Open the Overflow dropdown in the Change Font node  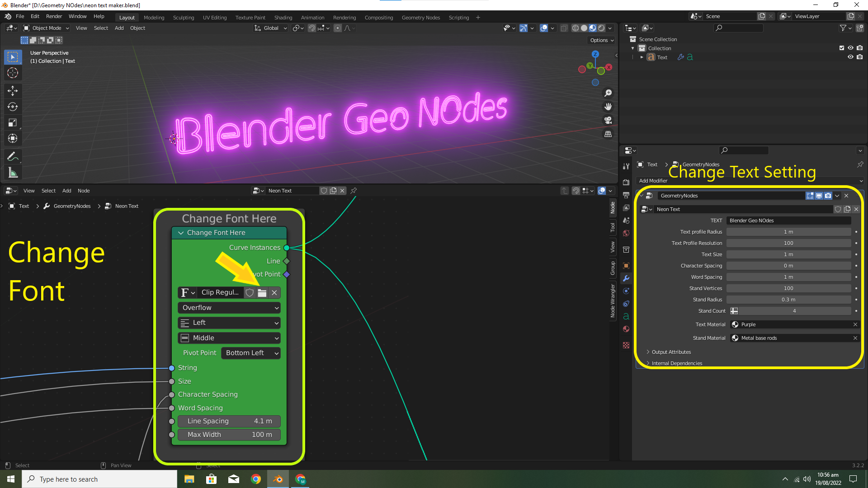coord(229,308)
